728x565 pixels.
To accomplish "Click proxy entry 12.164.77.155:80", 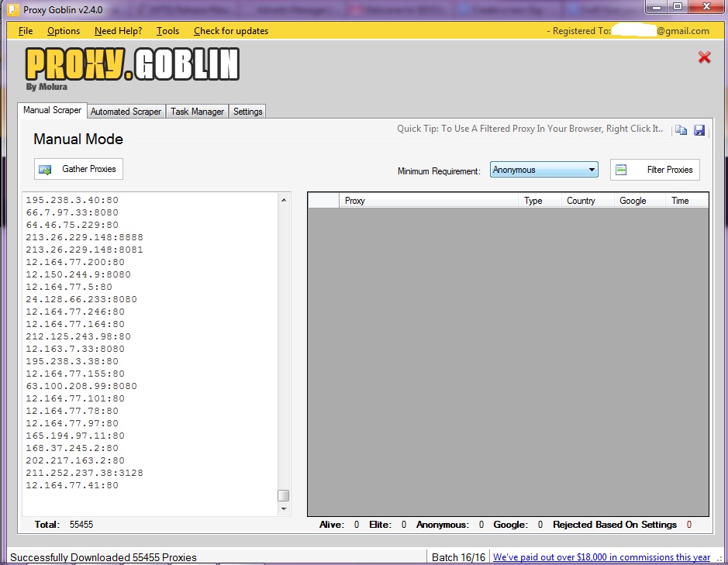I will (75, 374).
